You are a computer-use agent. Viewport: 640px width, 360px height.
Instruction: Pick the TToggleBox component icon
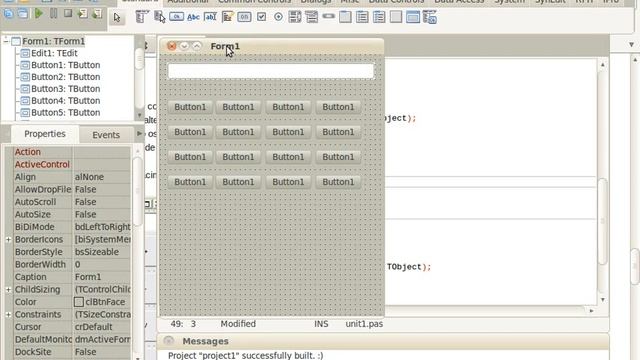click(244, 17)
